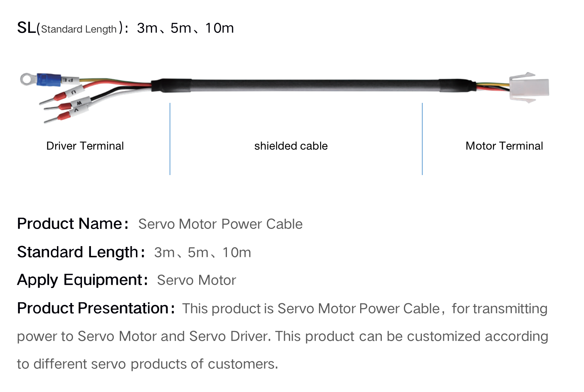
Task: Click the left blue vertical divider line
Action: point(170,139)
